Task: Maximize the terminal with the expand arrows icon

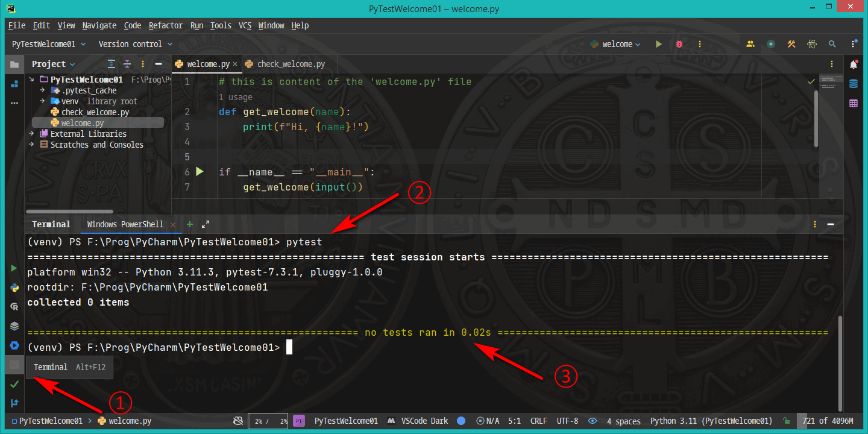Action: click(x=206, y=224)
